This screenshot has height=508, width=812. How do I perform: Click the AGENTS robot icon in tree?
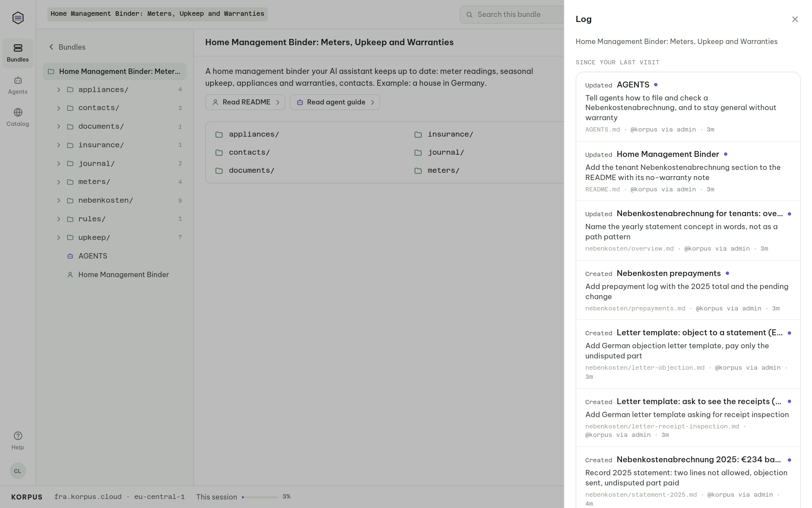70,256
